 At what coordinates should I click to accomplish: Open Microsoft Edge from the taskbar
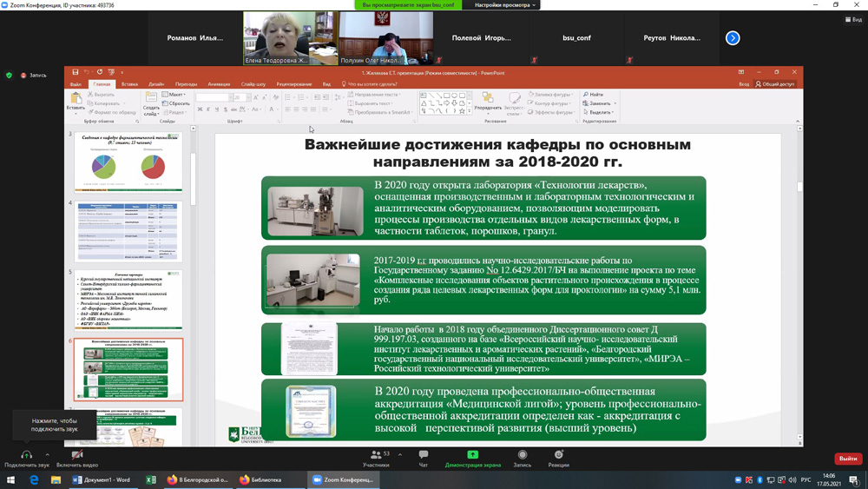(x=34, y=479)
